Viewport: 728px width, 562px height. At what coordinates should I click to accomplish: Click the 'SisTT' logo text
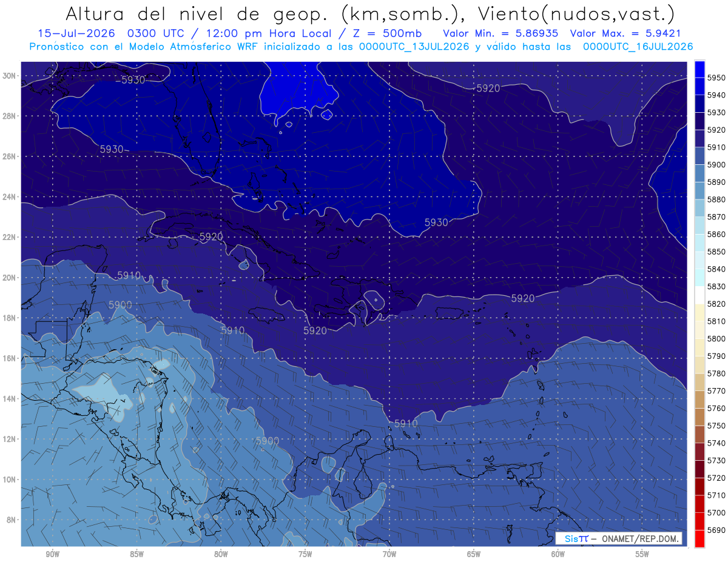tap(576, 538)
